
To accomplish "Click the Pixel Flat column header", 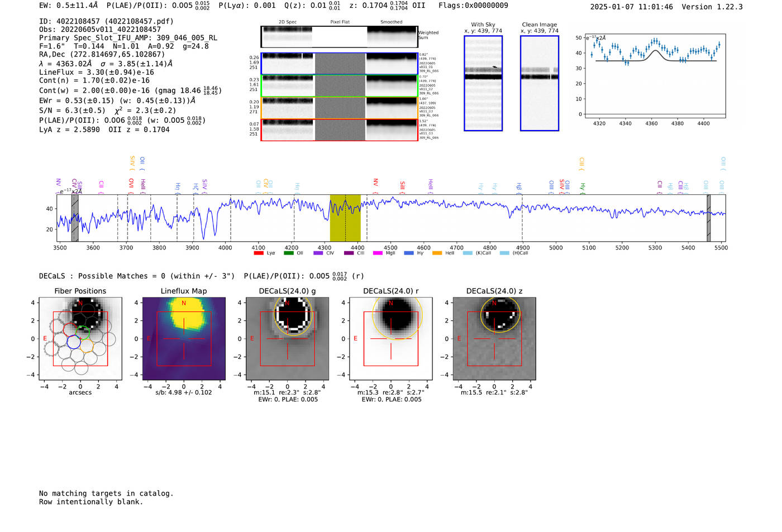I will (x=340, y=22).
